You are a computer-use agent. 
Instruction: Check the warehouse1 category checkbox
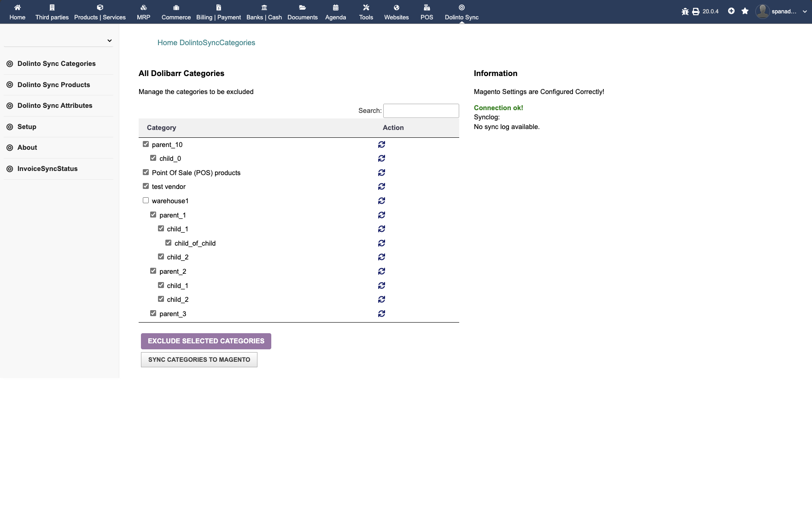click(146, 200)
